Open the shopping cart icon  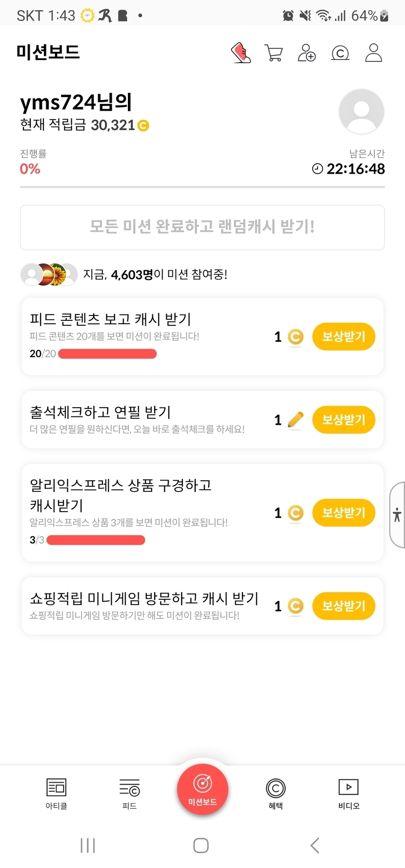point(274,53)
